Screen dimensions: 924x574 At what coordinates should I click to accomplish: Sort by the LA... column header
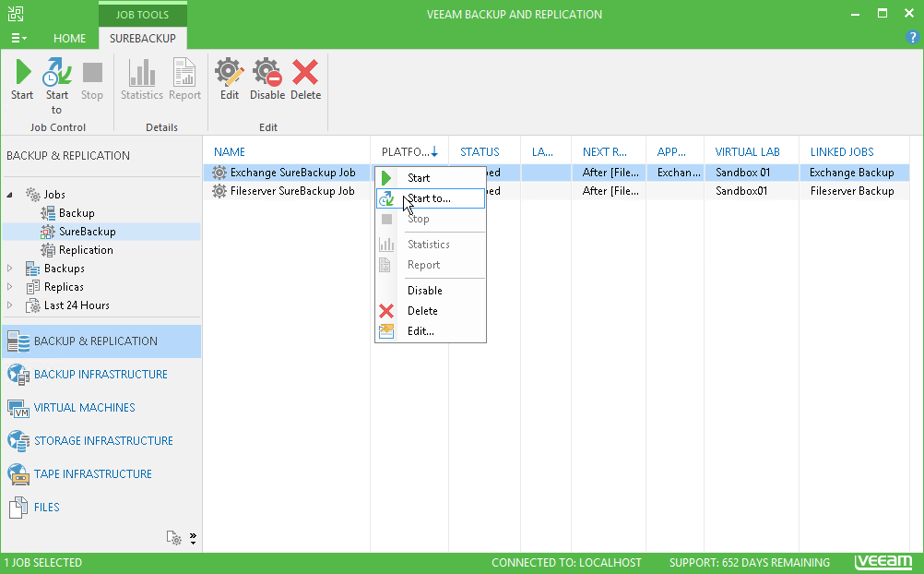(x=546, y=151)
